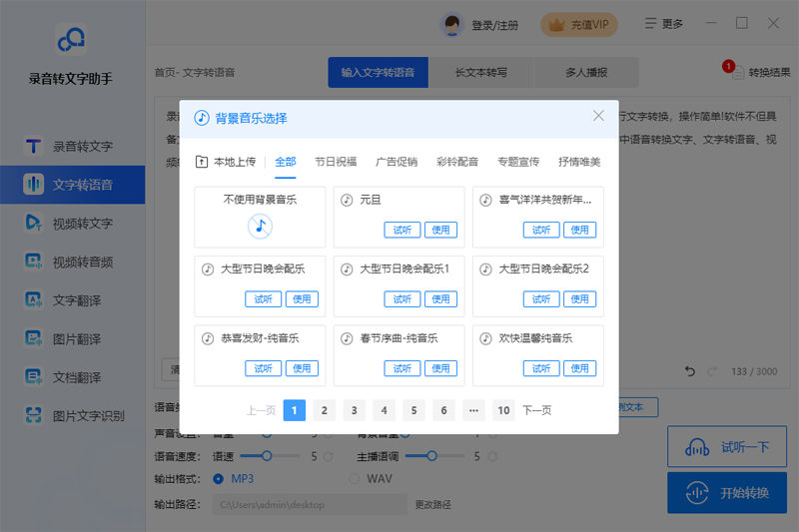Screen dimensions: 799x532
Task: Switch to the 节日祝福 music category
Action: pyautogui.click(x=335, y=162)
